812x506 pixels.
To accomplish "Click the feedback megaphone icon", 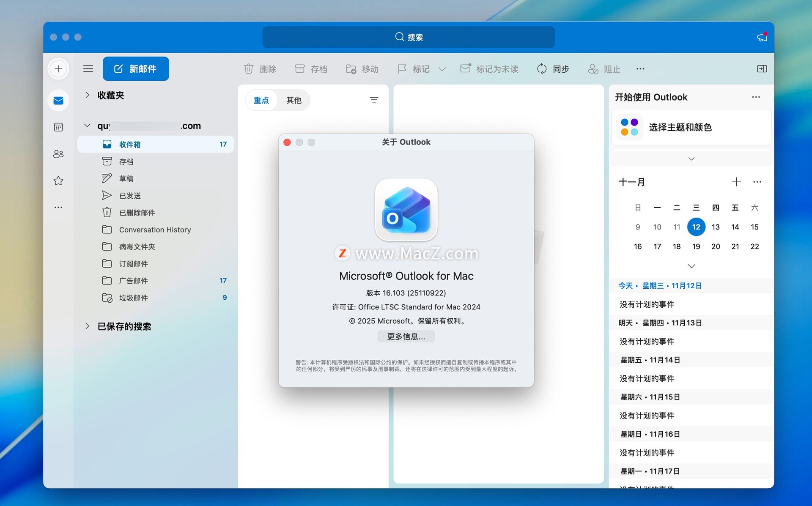I will coord(762,37).
